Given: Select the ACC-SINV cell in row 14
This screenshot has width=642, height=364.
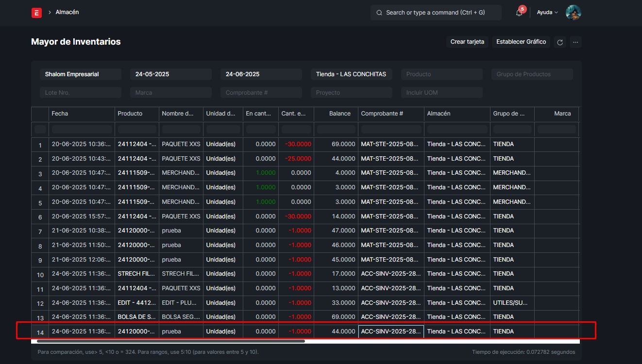Looking at the screenshot, I should [x=391, y=331].
